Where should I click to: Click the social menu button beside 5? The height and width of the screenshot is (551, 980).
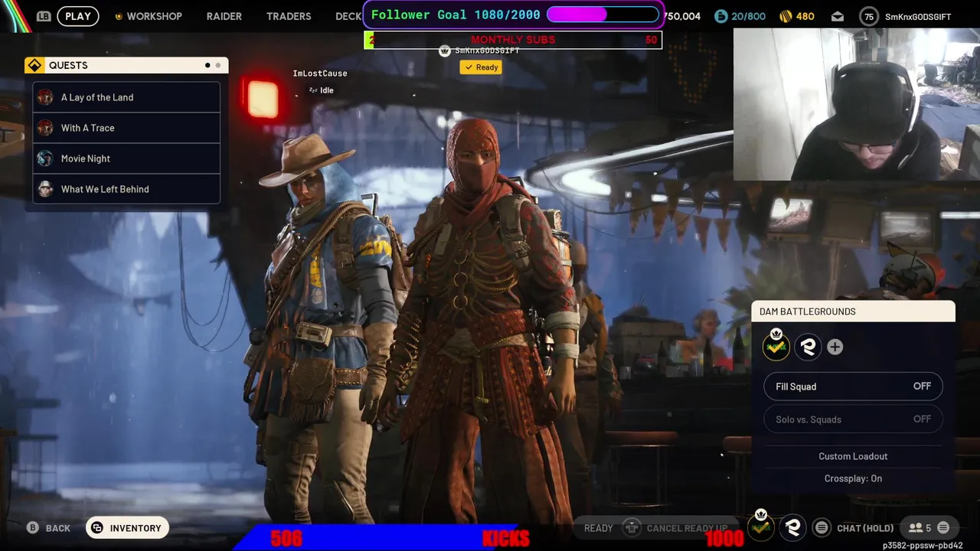coord(943,527)
